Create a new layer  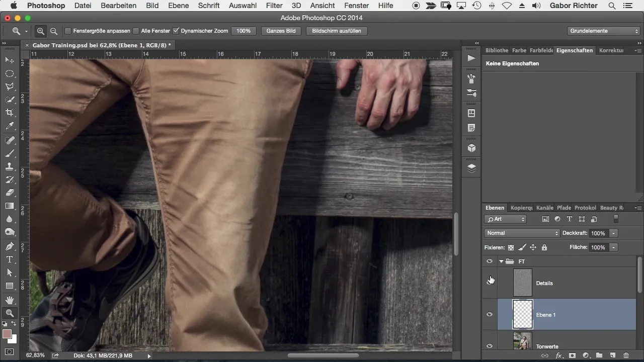613,355
